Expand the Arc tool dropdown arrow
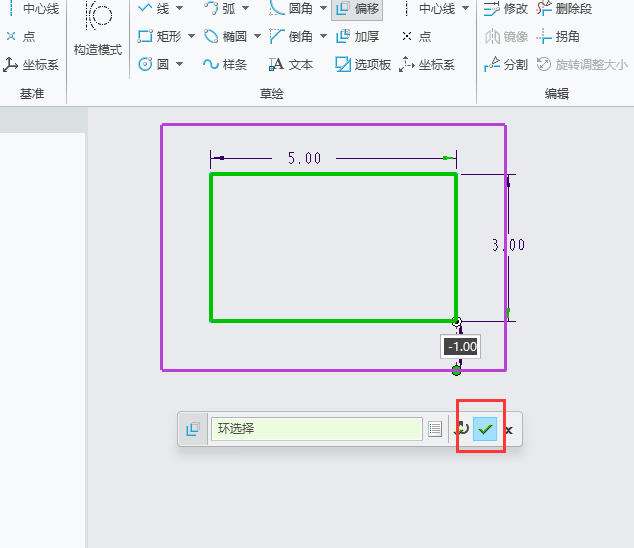 point(245,8)
